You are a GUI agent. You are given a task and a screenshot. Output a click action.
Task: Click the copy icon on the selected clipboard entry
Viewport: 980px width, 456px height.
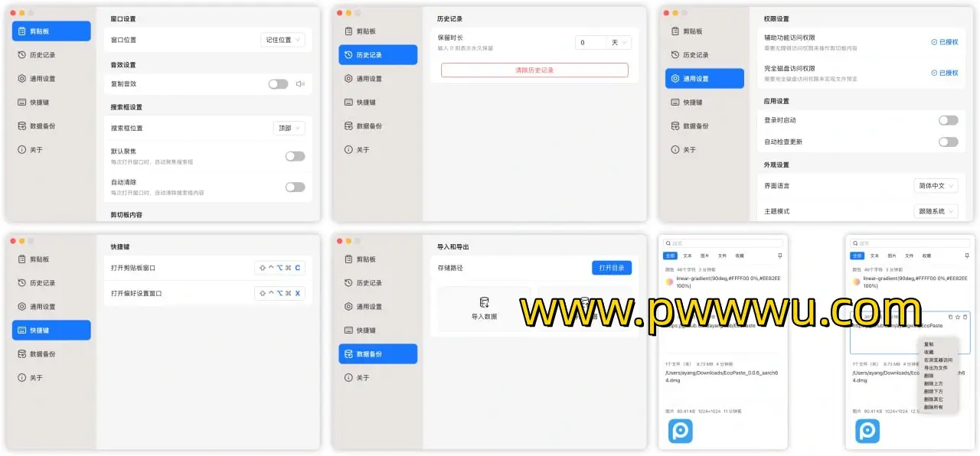tap(951, 317)
